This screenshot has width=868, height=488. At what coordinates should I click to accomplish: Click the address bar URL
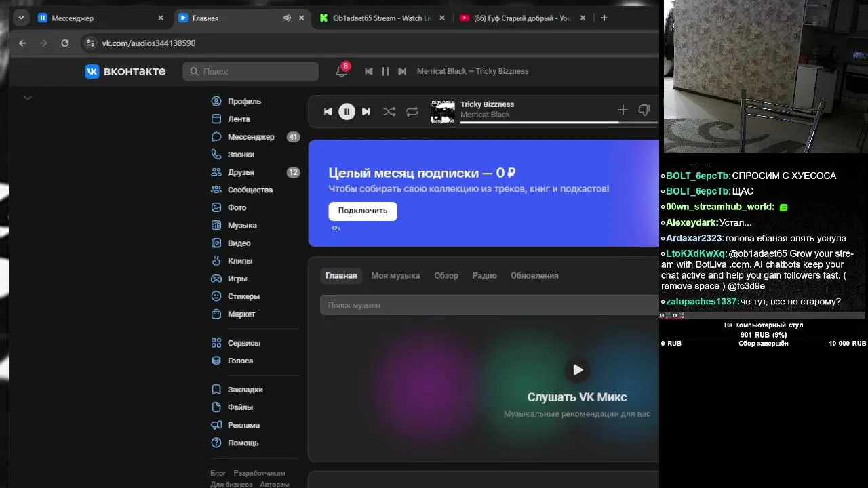tap(149, 43)
